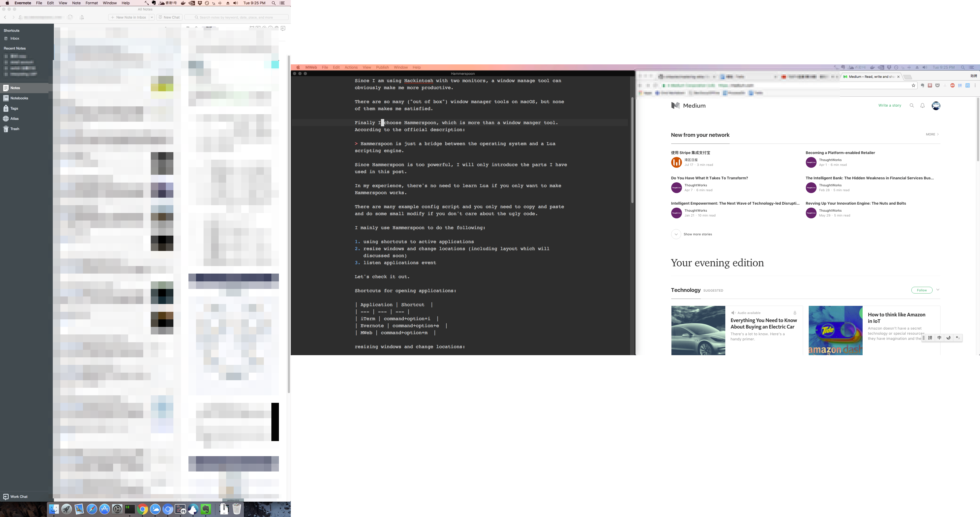Open the Electric Car article thumbnail
Viewport: 980px width, 517px height.
tap(698, 330)
